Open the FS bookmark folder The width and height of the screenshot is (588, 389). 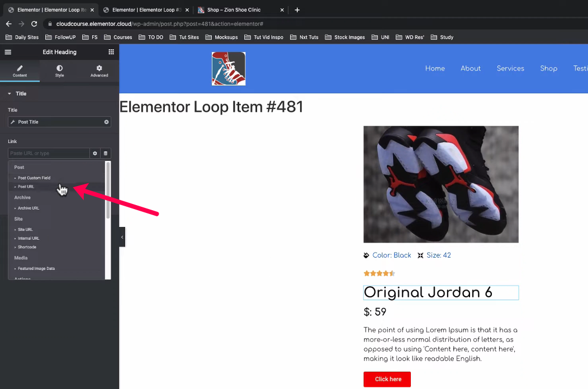pos(90,37)
